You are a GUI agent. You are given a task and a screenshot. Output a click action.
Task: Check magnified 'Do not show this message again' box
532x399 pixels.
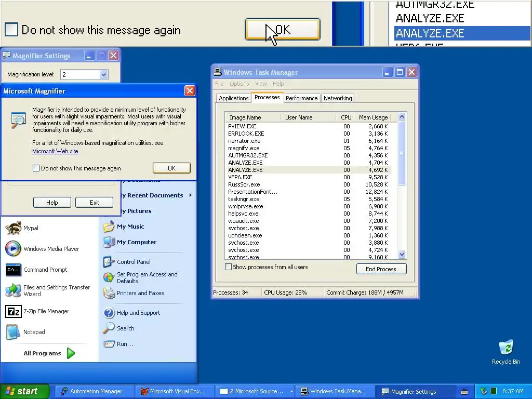tap(11, 30)
